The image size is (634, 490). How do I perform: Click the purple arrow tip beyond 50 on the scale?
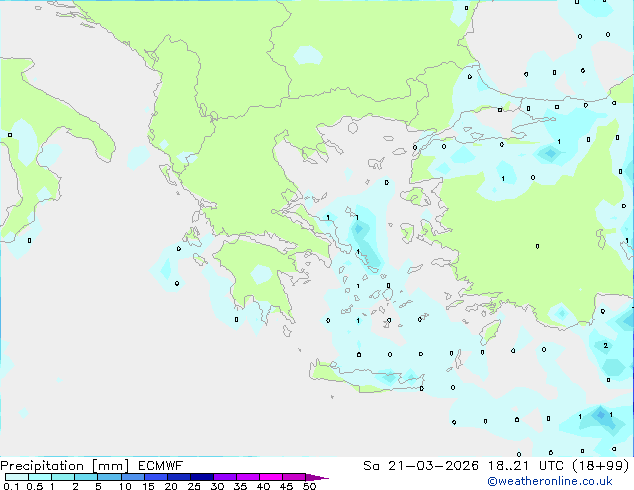317,477
